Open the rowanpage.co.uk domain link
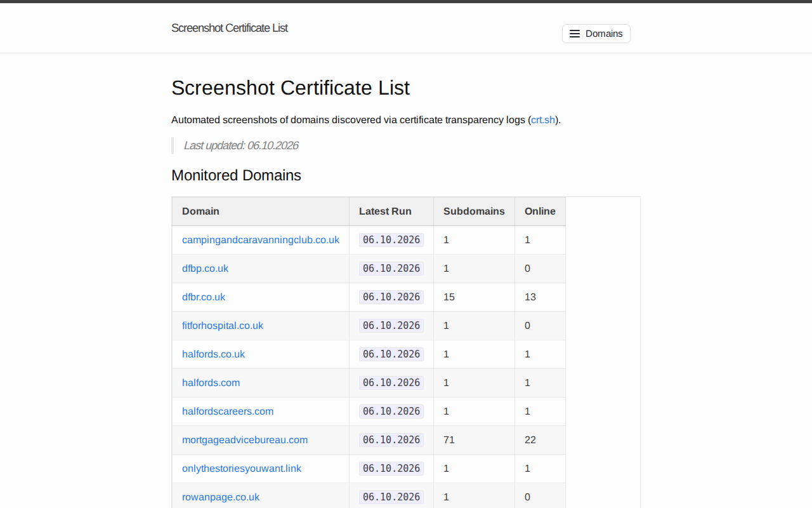The height and width of the screenshot is (508, 812). point(221,497)
